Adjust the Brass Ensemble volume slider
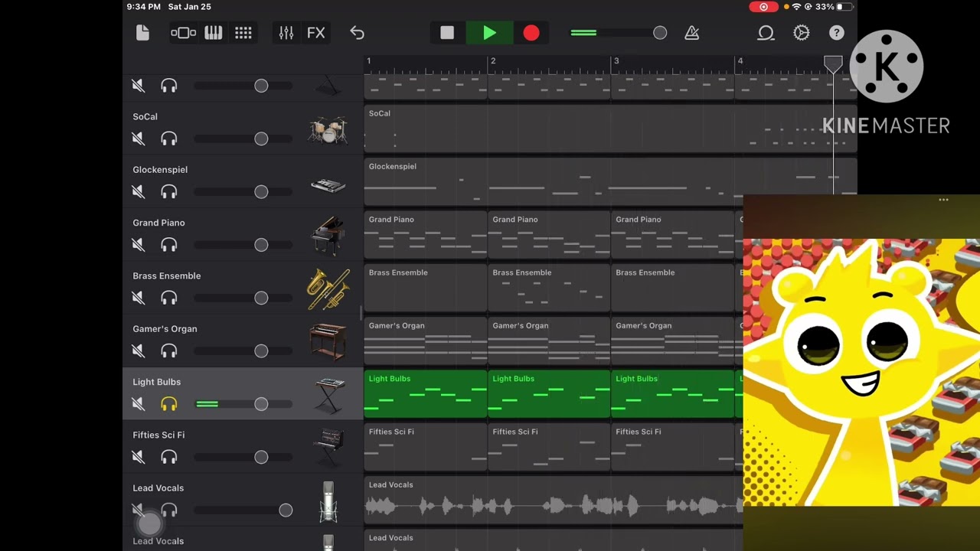 pyautogui.click(x=243, y=298)
